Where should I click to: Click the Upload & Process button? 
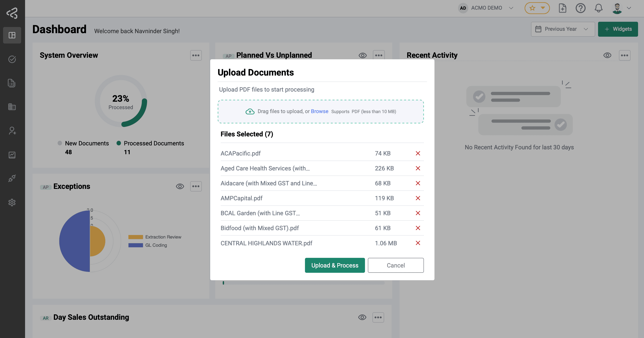335,265
